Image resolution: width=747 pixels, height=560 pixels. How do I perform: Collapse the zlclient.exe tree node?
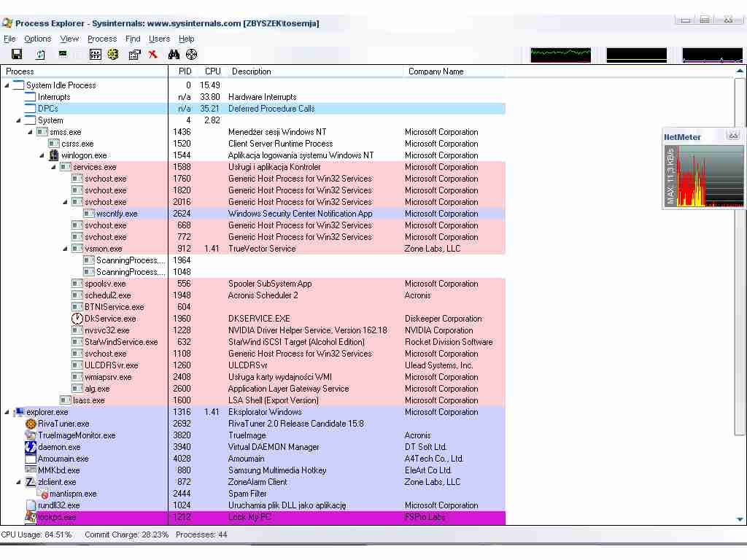click(18, 482)
